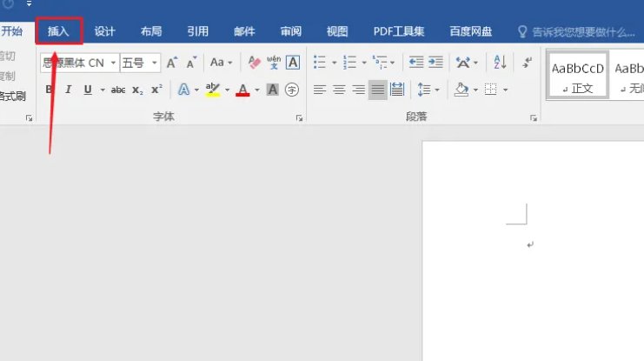644x361 pixels.
Task: Click the line spacing icon
Action: pos(424,90)
